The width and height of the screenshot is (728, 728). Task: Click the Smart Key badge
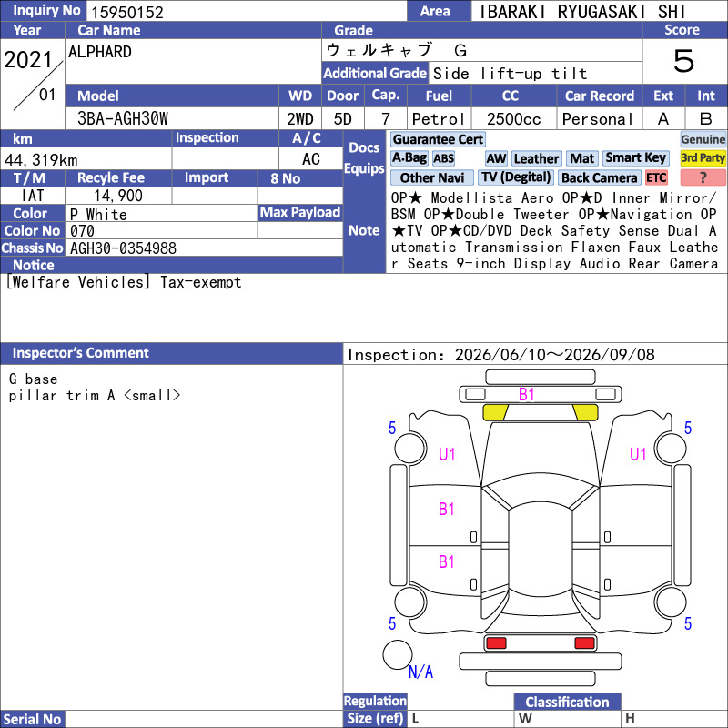point(635,157)
